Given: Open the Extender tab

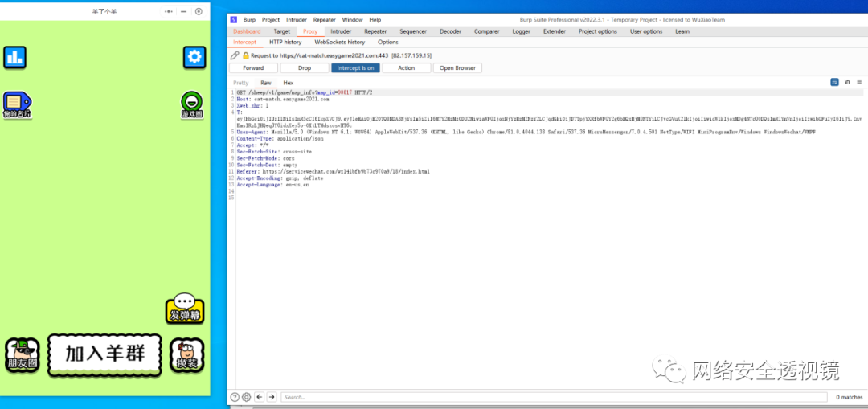Looking at the screenshot, I should pos(554,31).
